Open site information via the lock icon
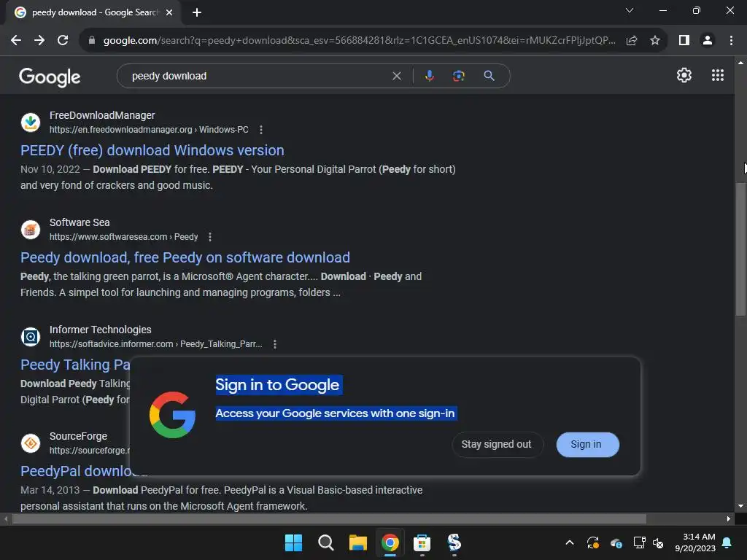 pos(92,41)
